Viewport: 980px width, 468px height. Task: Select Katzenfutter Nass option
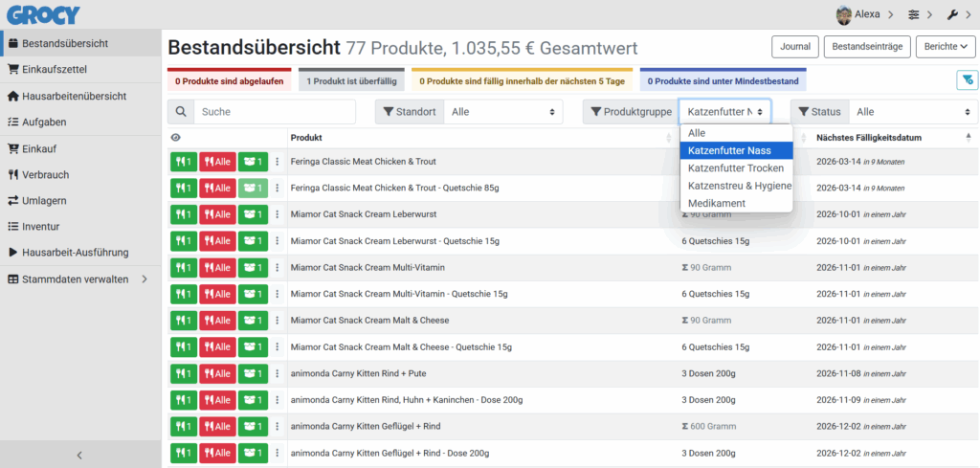[x=736, y=150]
